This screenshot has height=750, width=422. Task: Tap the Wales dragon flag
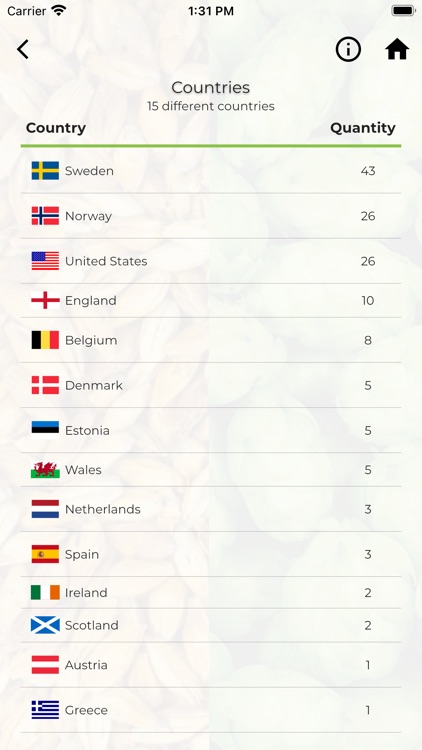(45, 470)
